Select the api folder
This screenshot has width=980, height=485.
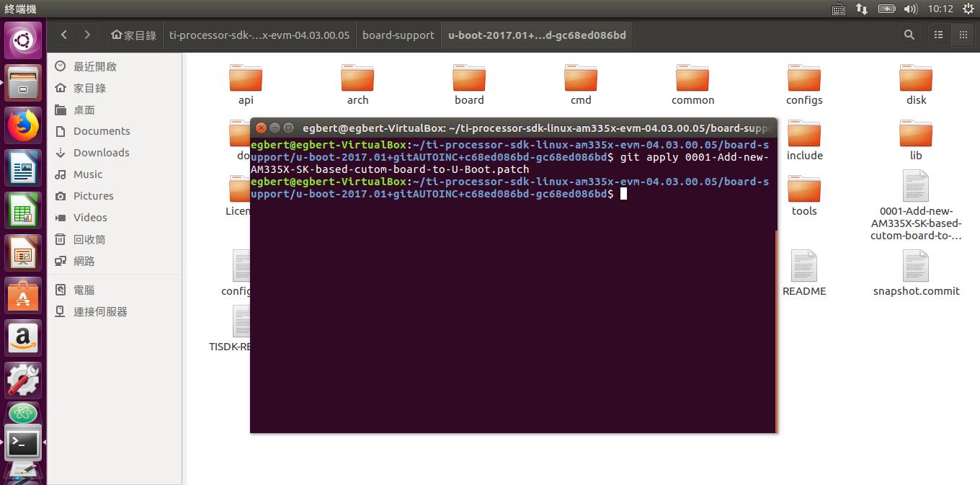[x=246, y=84]
